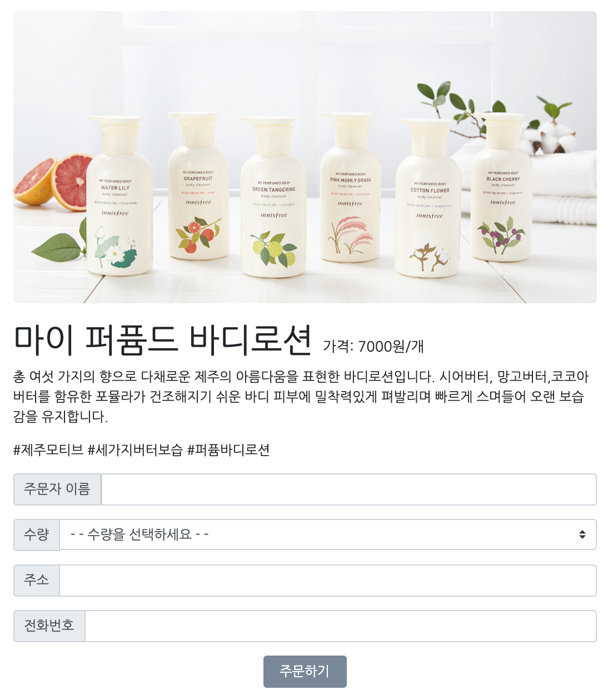Click the #세가지버터보습 hashtag
The image size is (608, 700).
135,450
